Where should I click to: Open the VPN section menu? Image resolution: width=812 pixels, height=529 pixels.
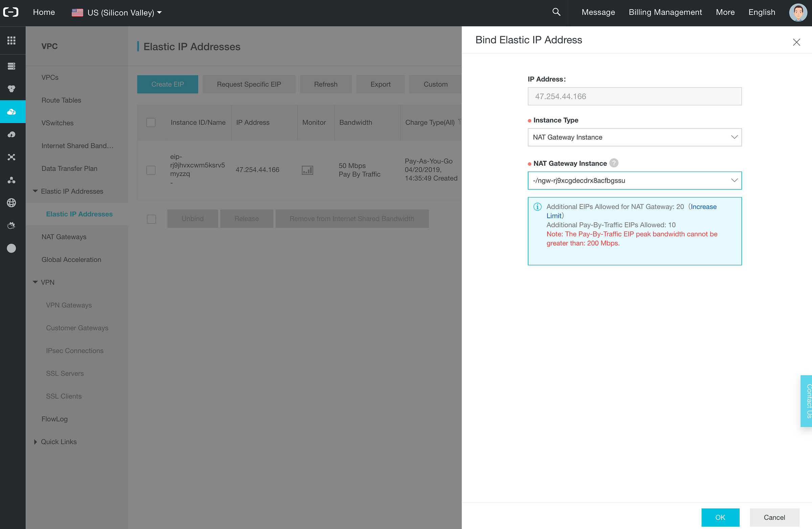pos(48,282)
